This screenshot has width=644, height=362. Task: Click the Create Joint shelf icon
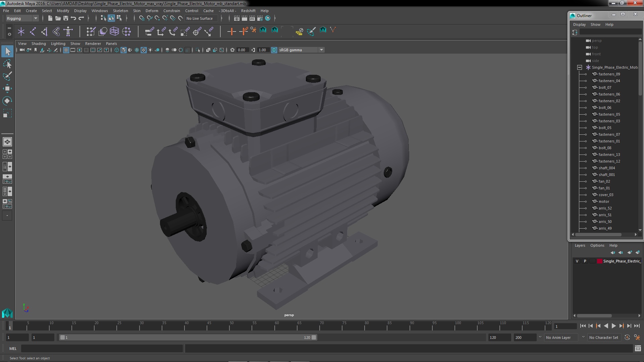tap(33, 32)
